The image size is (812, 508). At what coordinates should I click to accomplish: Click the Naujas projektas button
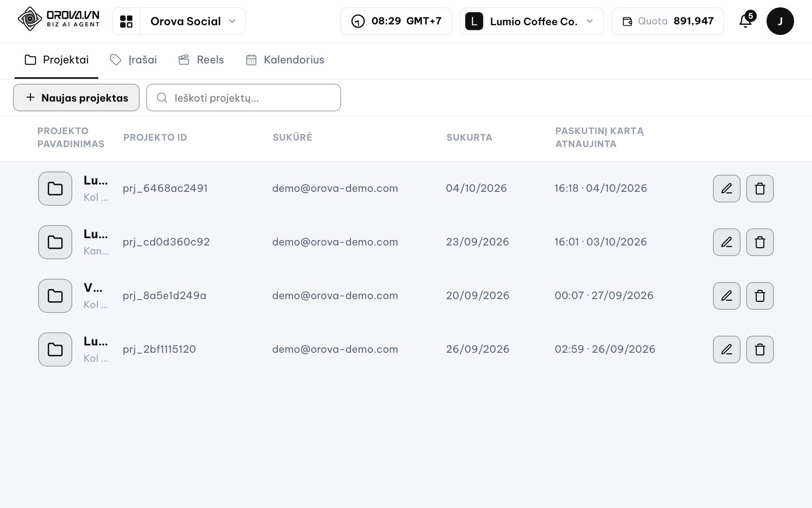[76, 98]
